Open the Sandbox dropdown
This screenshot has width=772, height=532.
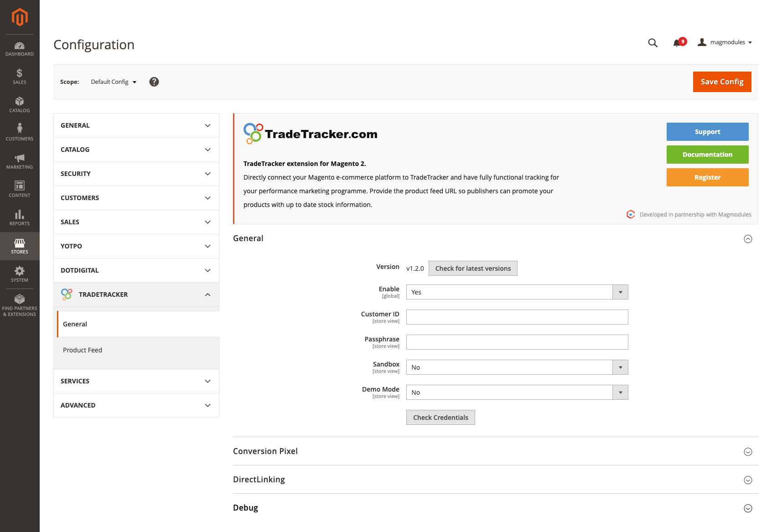pos(517,367)
